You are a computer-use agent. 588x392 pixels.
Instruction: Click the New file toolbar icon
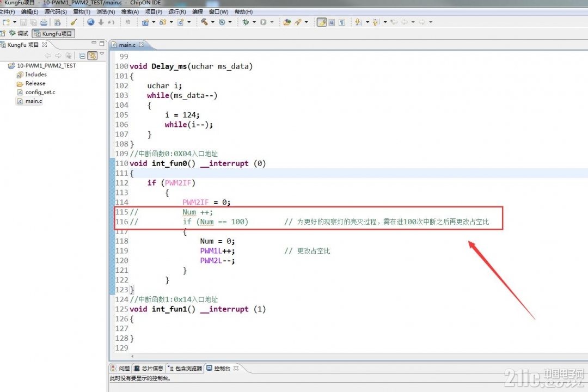pyautogui.click(x=6, y=22)
